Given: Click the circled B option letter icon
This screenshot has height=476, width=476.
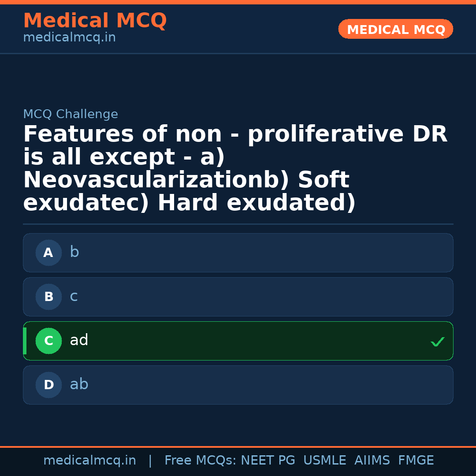Looking at the screenshot, I should (x=48, y=297).
